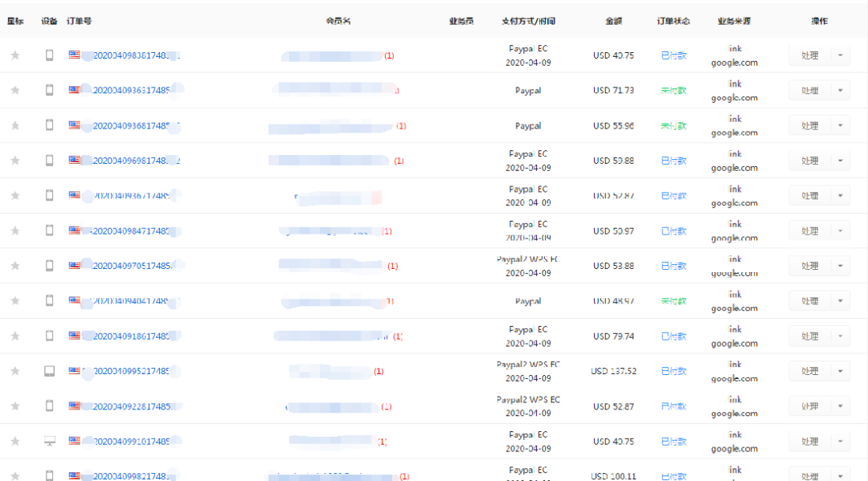Click the star icon for USD 53.88 order
The image size is (868, 481).
coord(14,266)
